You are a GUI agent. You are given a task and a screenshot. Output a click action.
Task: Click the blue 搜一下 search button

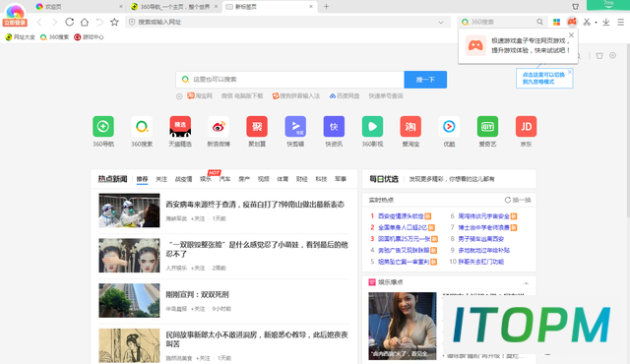(425, 80)
